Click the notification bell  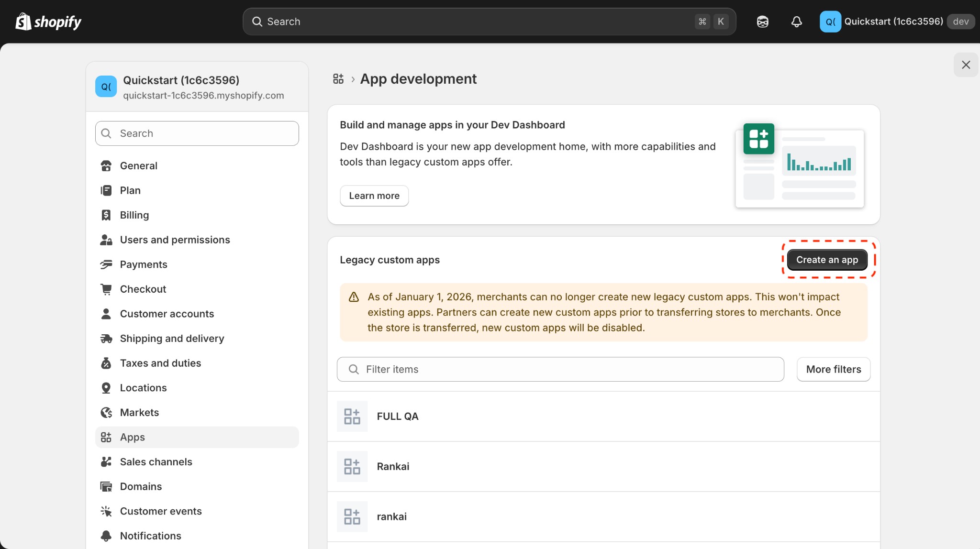pyautogui.click(x=796, y=21)
